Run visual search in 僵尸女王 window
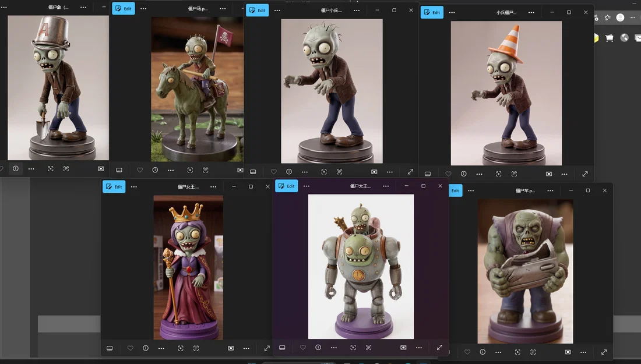The height and width of the screenshot is (364, 641). point(180,348)
